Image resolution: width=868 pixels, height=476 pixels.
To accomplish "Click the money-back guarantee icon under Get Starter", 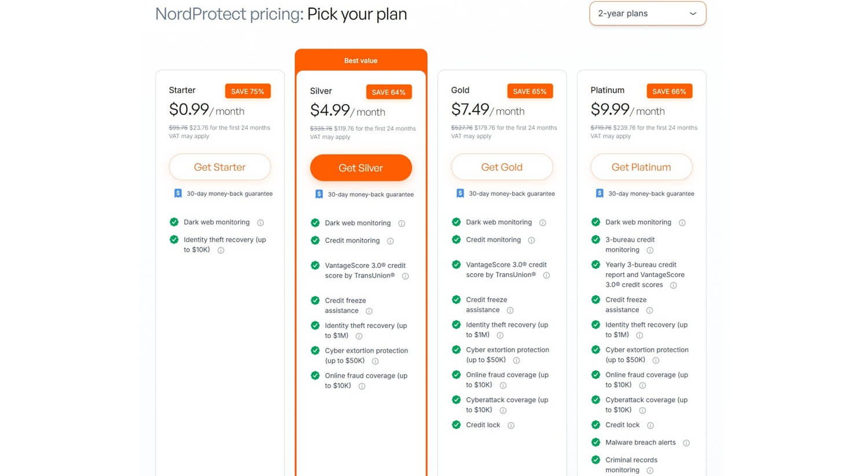I will click(x=178, y=193).
